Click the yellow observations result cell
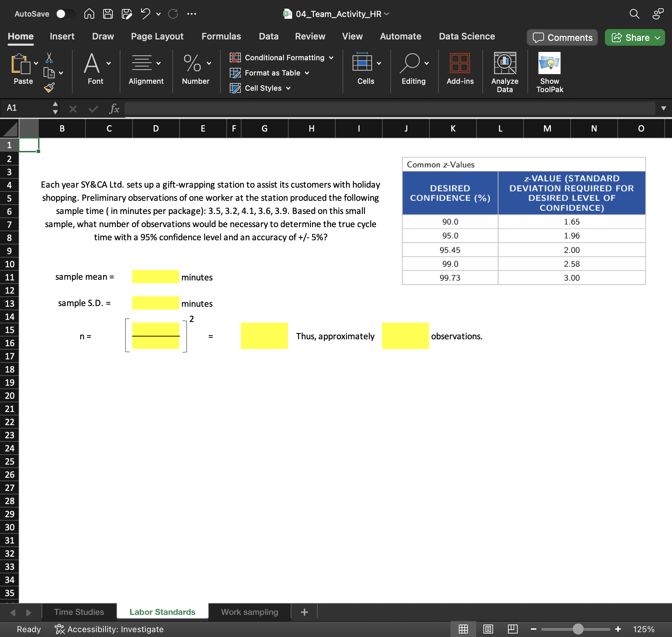672x637 pixels. [406, 336]
